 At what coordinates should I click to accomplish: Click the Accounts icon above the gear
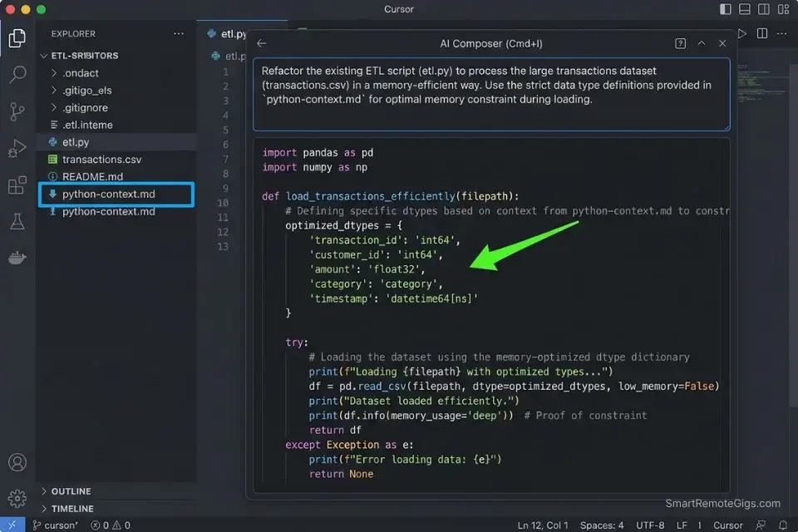point(17,461)
